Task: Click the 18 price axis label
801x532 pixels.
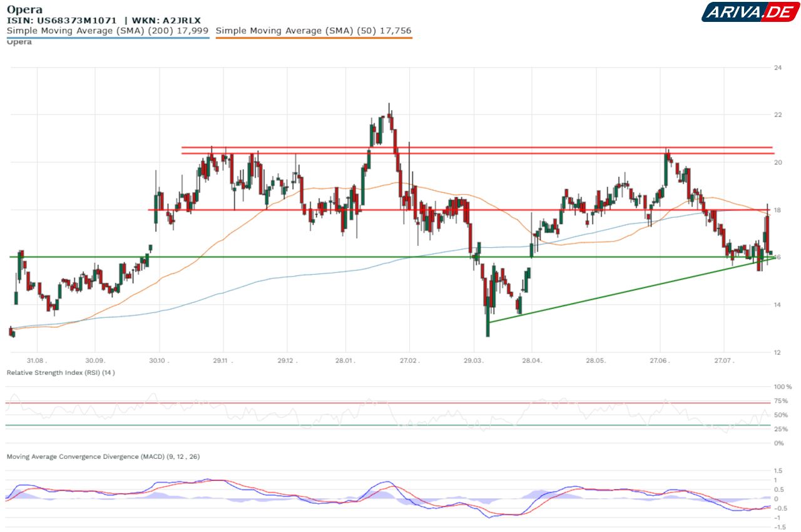Action: tap(777, 210)
